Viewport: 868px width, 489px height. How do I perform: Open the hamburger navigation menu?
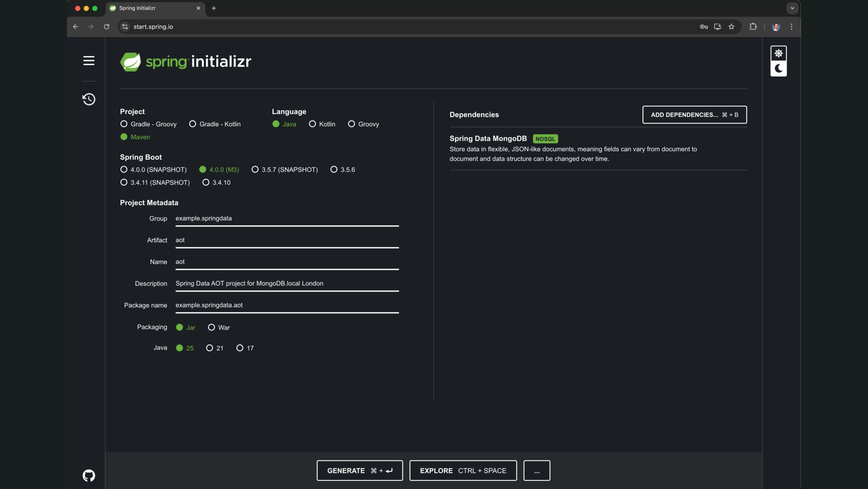[x=89, y=61]
